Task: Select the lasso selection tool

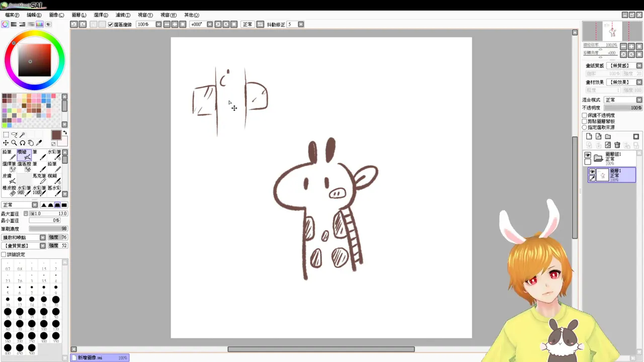Action: point(14,135)
